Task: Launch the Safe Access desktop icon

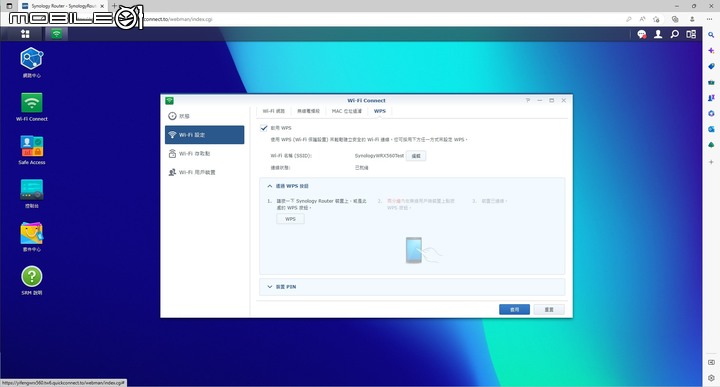Action: click(x=32, y=150)
